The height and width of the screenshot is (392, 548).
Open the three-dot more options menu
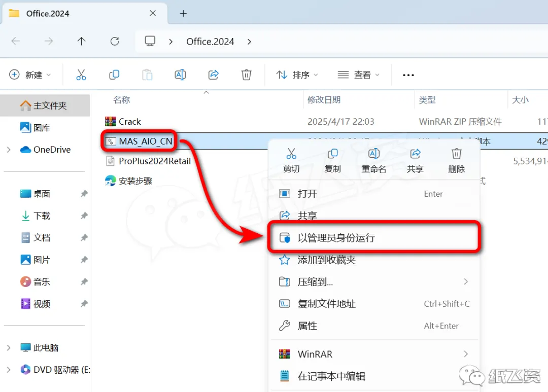[408, 75]
